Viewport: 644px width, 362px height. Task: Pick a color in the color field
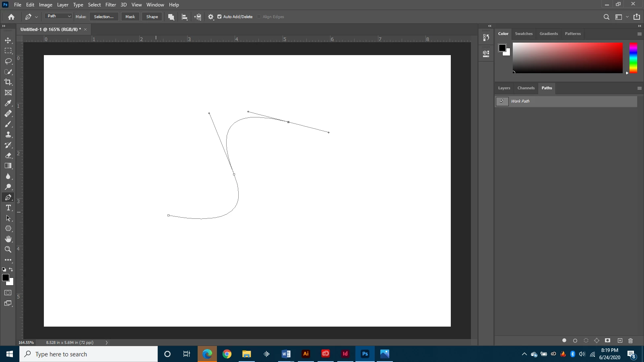pos(568,58)
